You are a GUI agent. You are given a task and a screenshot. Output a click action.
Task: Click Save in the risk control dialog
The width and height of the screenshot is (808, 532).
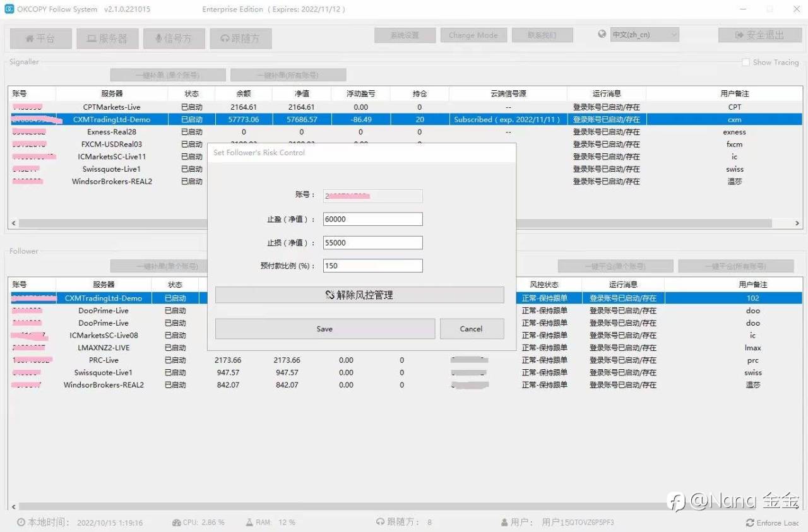324,329
